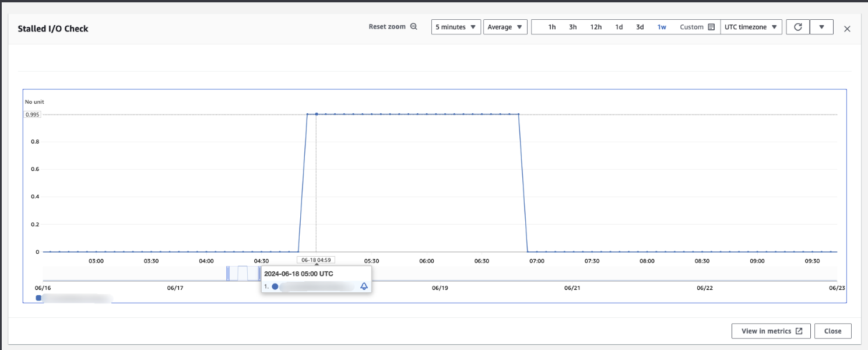Select the 1w time range
The width and height of the screenshot is (868, 350).
662,27
